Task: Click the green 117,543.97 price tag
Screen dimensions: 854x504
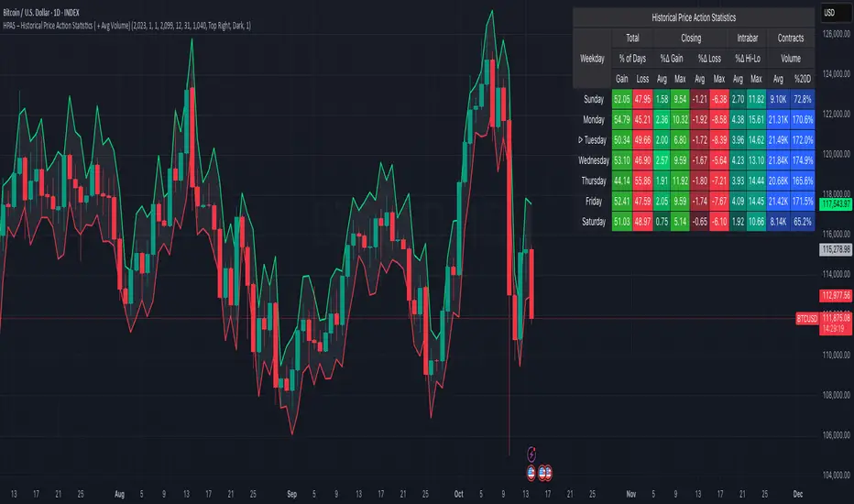Action: coord(836,203)
